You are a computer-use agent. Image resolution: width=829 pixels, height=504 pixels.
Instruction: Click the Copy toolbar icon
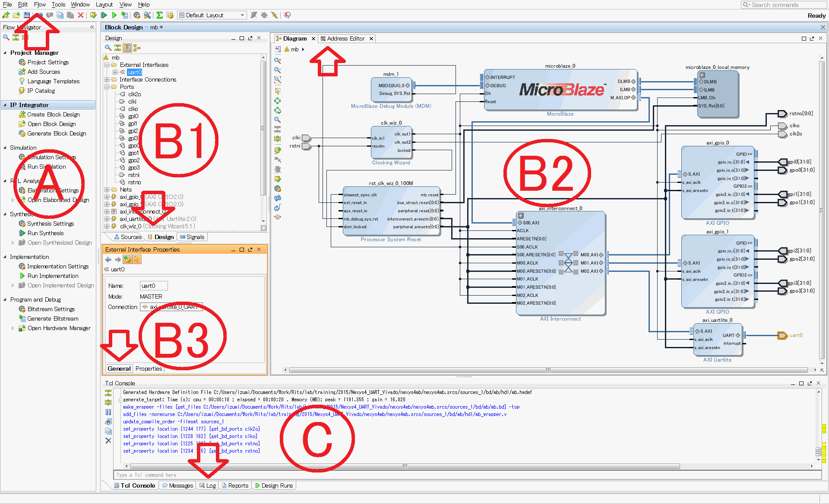60,15
